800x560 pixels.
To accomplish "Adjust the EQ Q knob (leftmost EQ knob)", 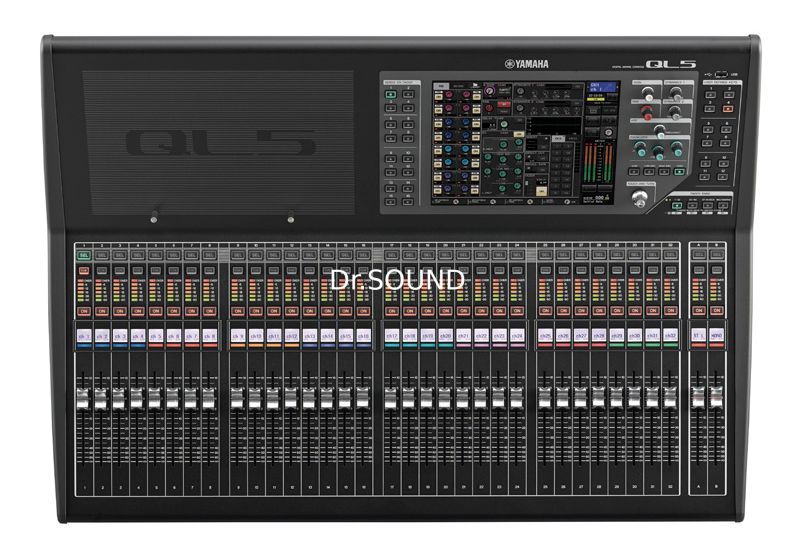I will pyautogui.click(x=639, y=149).
